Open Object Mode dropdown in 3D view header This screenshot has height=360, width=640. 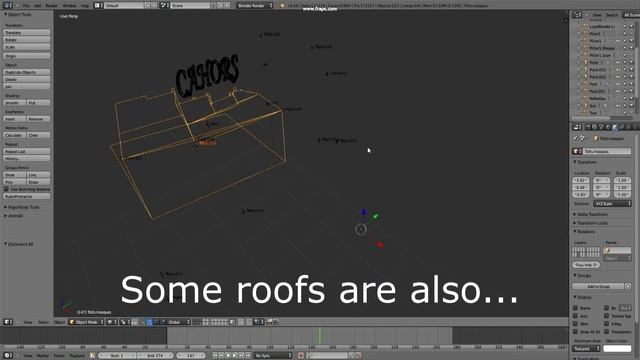86,322
